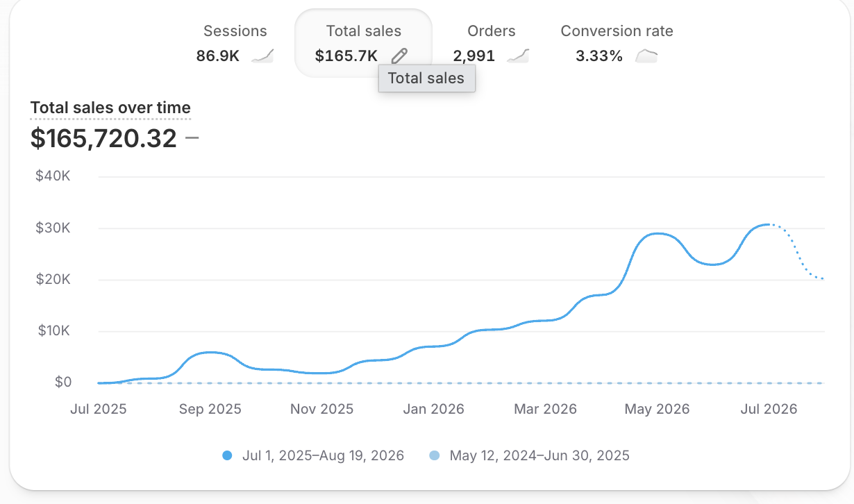The image size is (854, 504).
Task: Click the Total sales tooltip
Action: pos(426,78)
